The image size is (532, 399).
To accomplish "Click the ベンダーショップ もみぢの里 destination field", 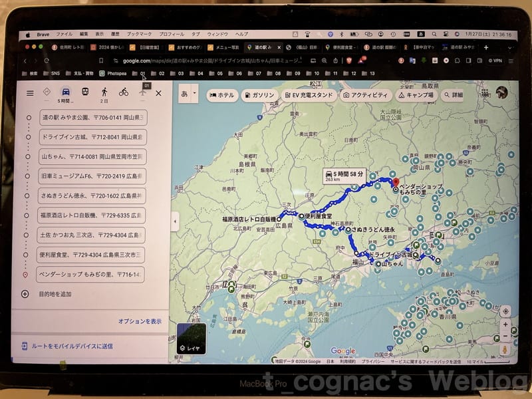I will 90,275.
